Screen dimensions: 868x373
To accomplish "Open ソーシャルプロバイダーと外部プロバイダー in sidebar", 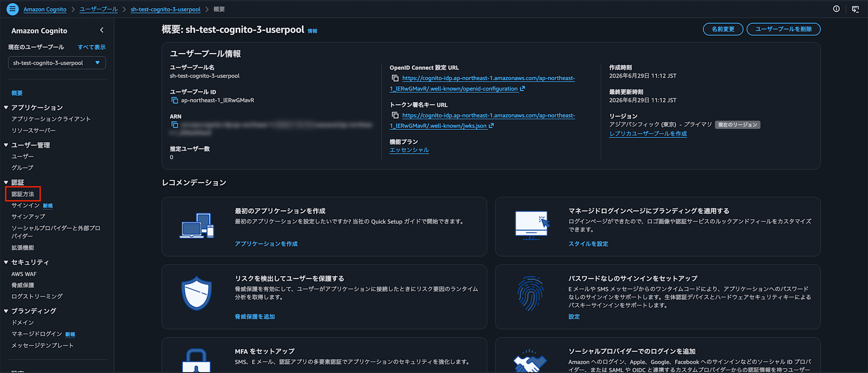I will click(x=56, y=232).
